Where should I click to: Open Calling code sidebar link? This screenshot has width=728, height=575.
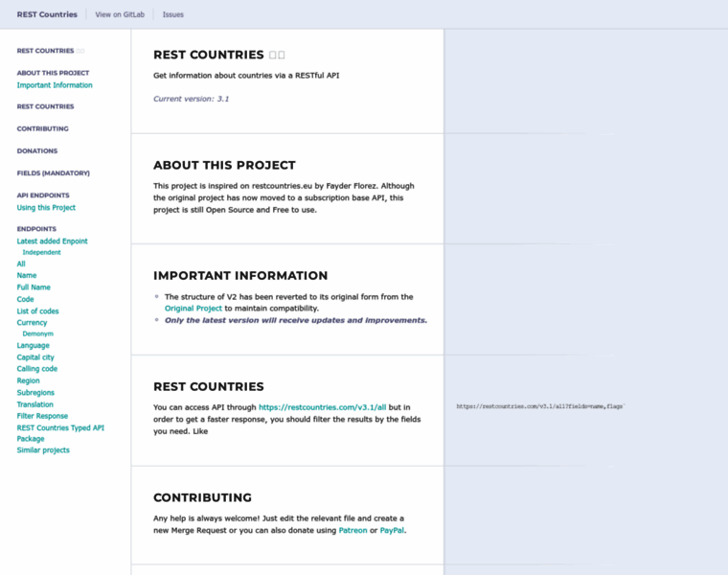pyautogui.click(x=37, y=369)
